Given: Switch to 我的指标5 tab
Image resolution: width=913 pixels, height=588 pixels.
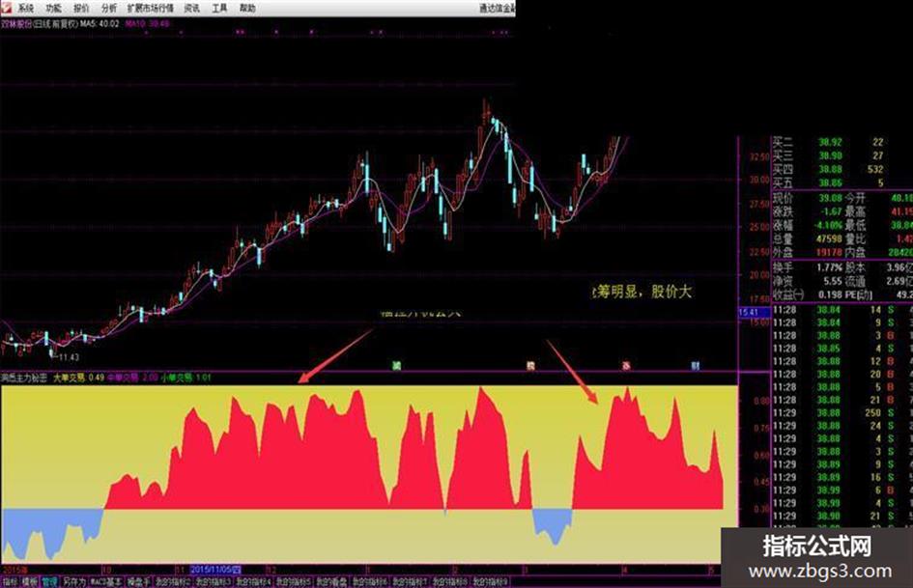Looking at the screenshot, I should point(294,581).
